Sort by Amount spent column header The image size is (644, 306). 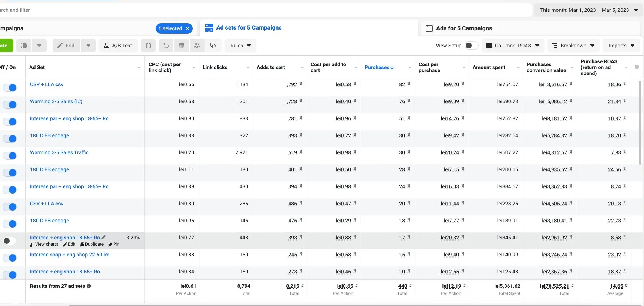pyautogui.click(x=489, y=67)
